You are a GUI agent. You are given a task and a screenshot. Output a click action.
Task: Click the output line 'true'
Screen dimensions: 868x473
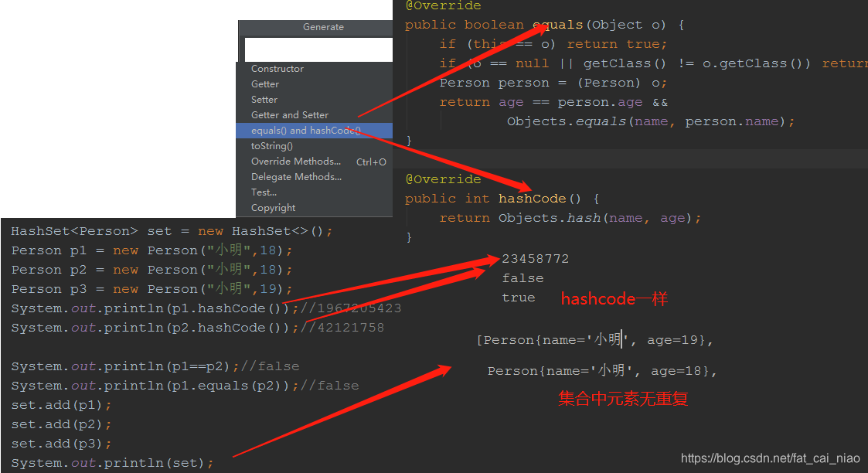(518, 298)
